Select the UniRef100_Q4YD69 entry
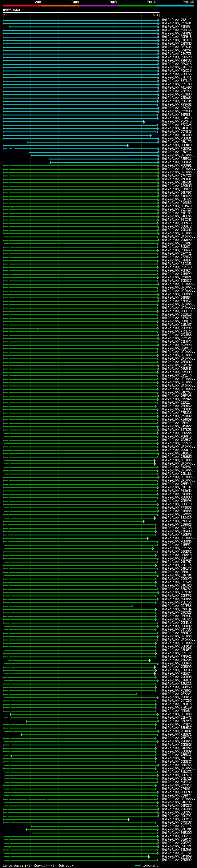The image size is (197, 868). [x=176, y=857]
